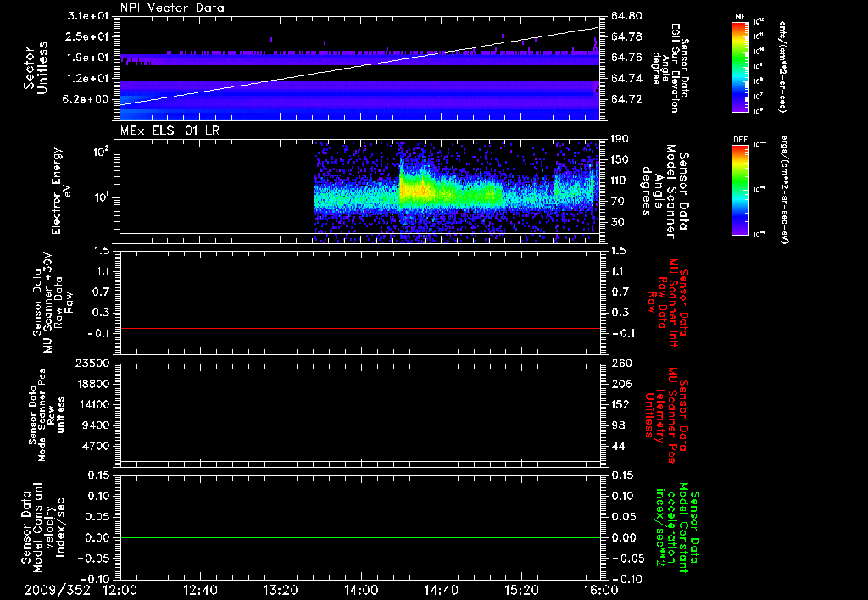Click the '64.76' sun elevation tick value

(626, 58)
